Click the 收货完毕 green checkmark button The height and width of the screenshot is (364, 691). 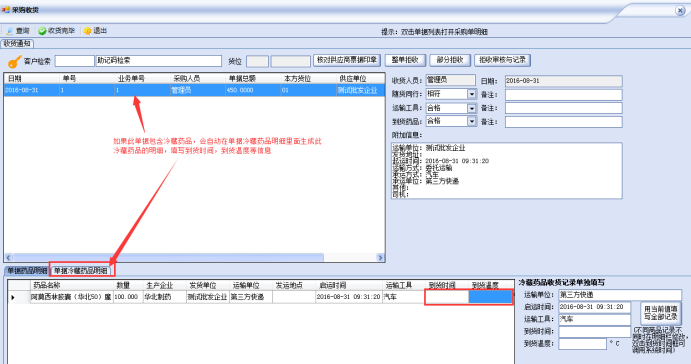[x=56, y=31]
